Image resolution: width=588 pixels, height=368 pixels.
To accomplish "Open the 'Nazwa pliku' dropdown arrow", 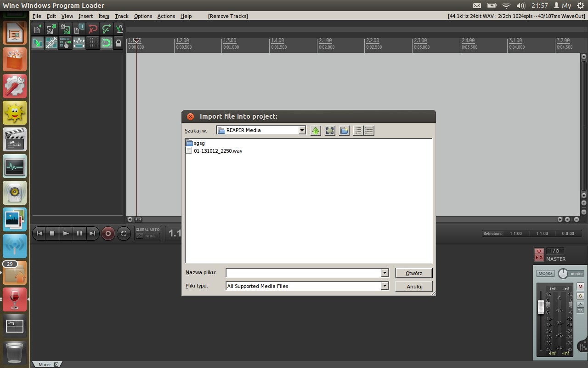I will click(384, 273).
